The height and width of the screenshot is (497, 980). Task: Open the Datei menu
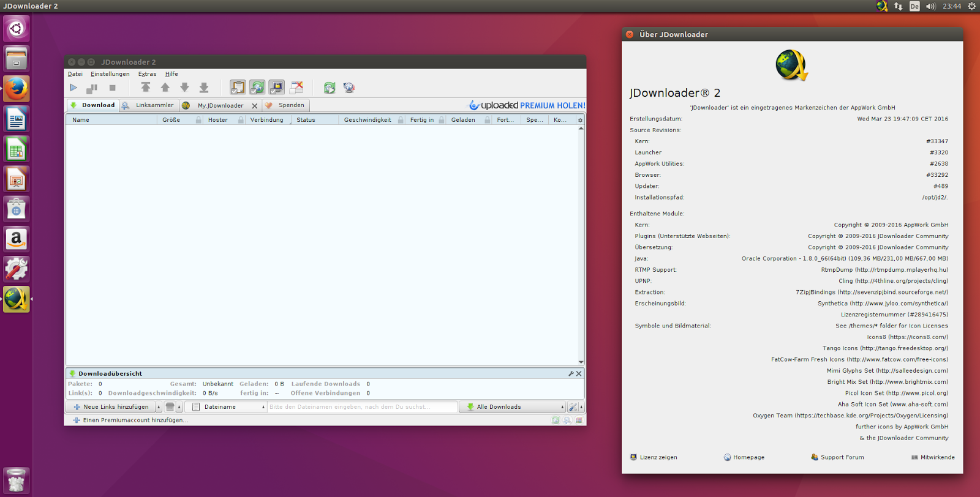tap(75, 74)
